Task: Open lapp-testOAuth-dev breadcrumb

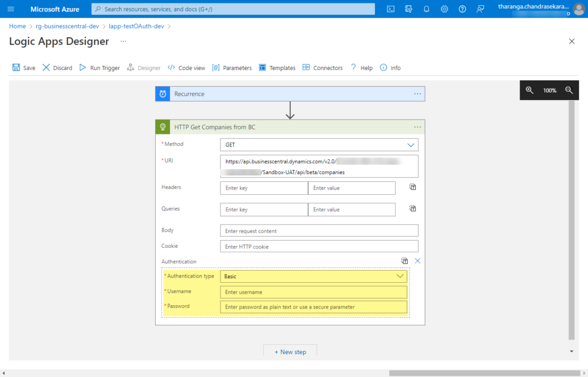Action: click(x=136, y=26)
